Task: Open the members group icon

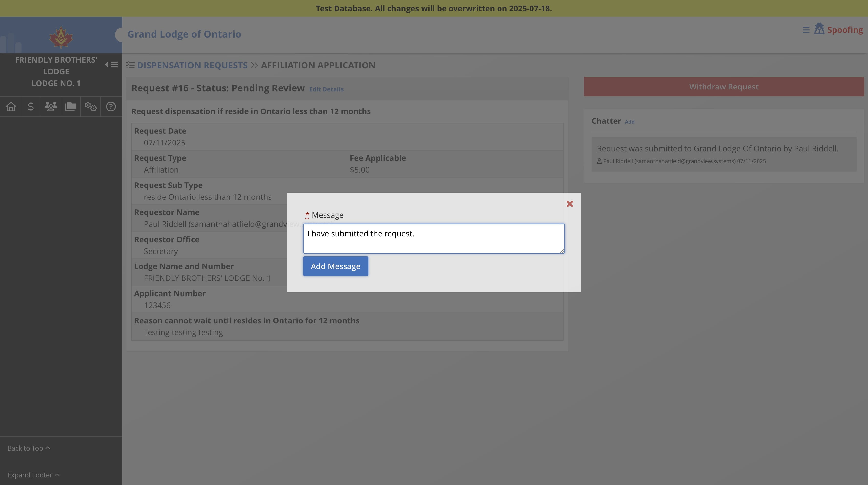Action: point(51,107)
